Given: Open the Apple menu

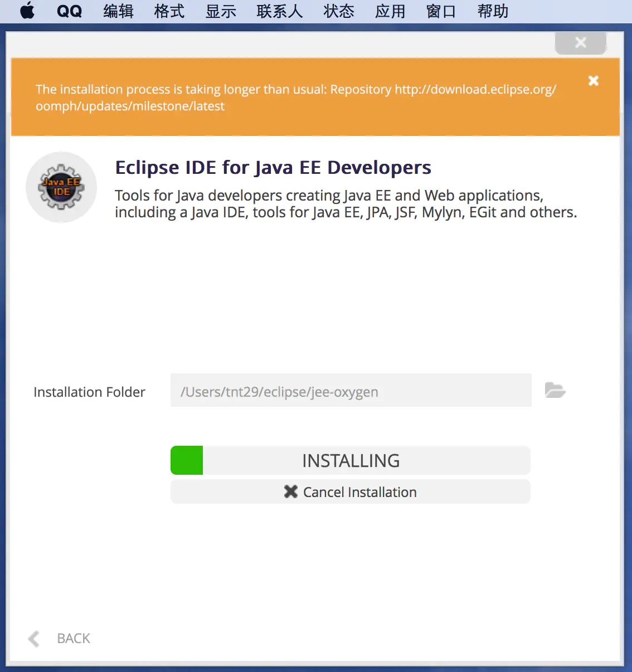Looking at the screenshot, I should [x=27, y=11].
